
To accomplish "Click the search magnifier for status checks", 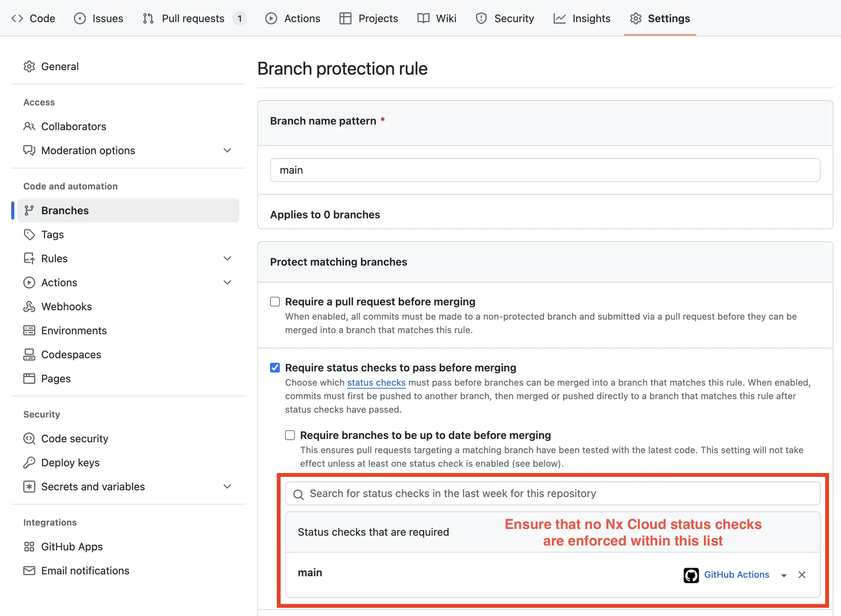I will tap(299, 494).
